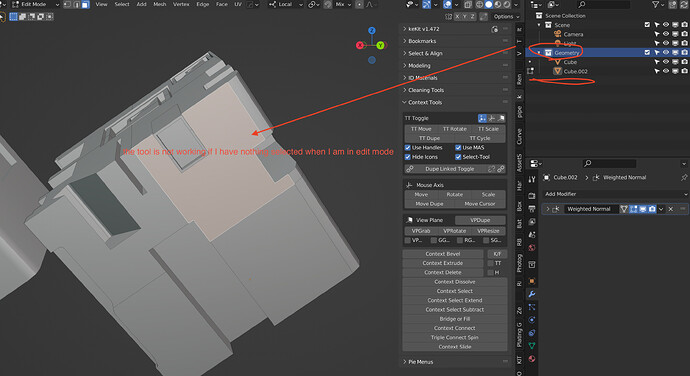Open World properties tab
Screen dimensions: 690x376
pyautogui.click(x=532, y=247)
